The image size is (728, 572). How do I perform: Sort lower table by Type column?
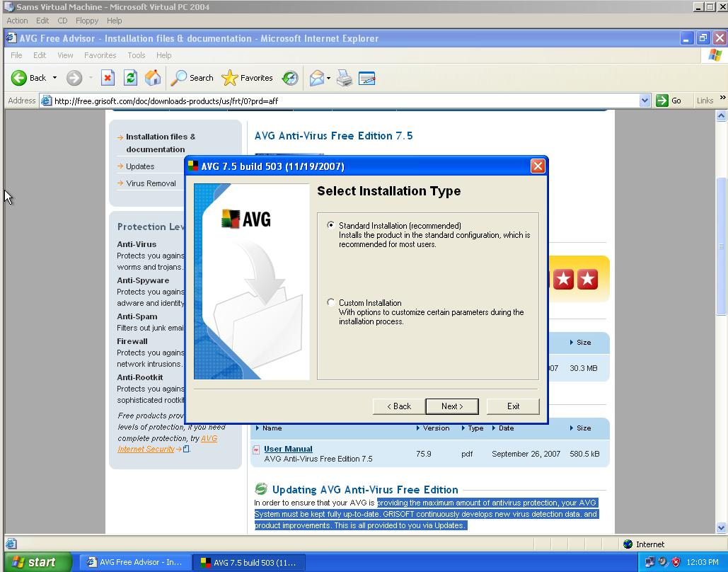[475, 428]
